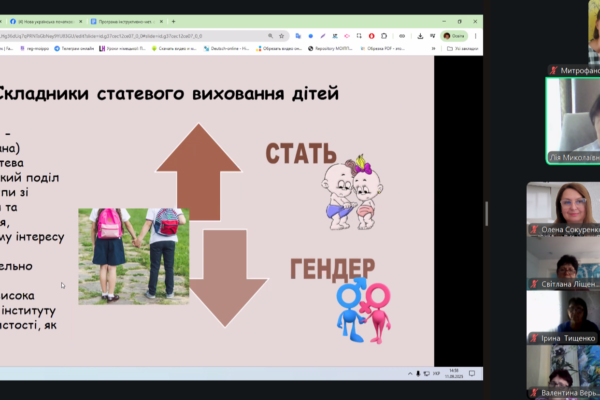Open the Extensions puzzle menu
Image resolution: width=600 pixels, height=400 pixels.
(384, 36)
